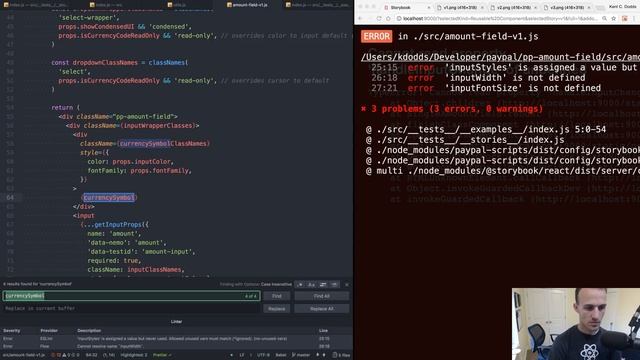Sort linter by Provider column
The image size is (640, 360).
[49, 331]
